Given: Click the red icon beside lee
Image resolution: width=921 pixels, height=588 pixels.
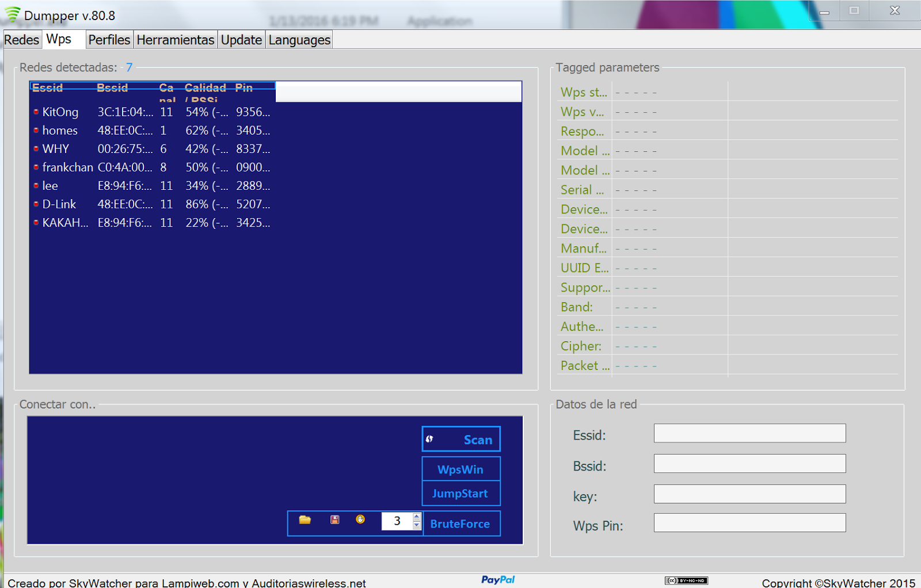Looking at the screenshot, I should tap(36, 185).
